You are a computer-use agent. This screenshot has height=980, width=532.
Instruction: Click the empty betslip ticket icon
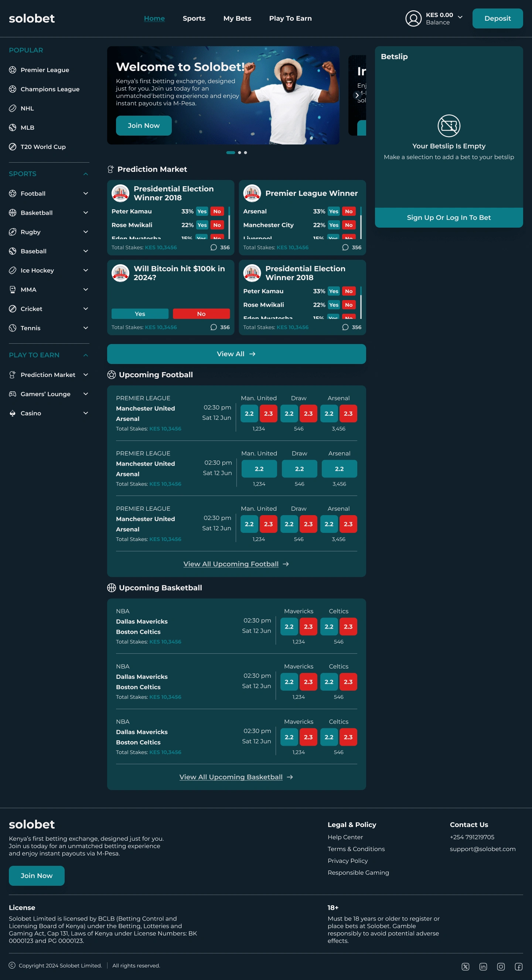pyautogui.click(x=449, y=126)
